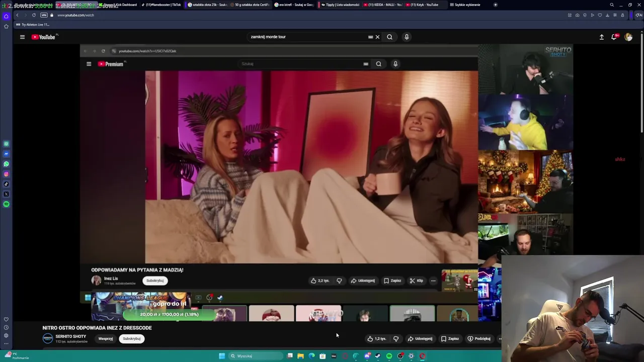This screenshot has height=362, width=644.
Task: Open X (Twitter) in the Opera sidebar
Action: coord(6,194)
